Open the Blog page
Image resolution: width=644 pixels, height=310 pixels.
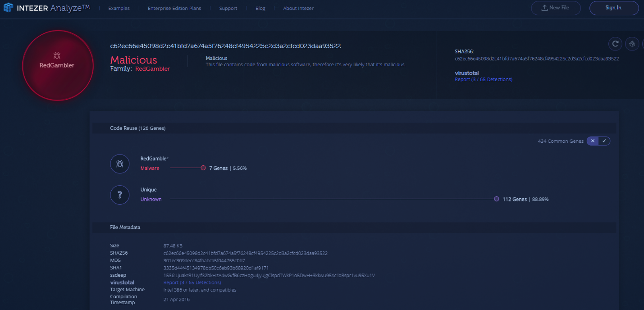coord(260,8)
